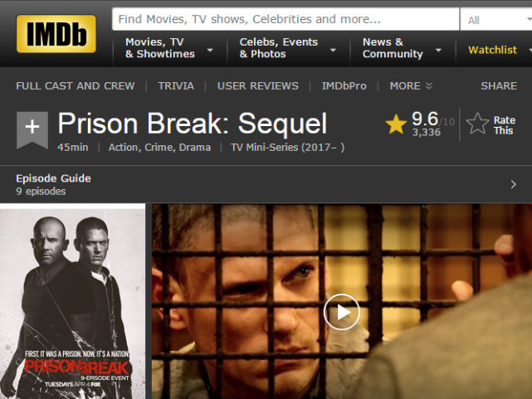Play the trailer video

pyautogui.click(x=341, y=312)
